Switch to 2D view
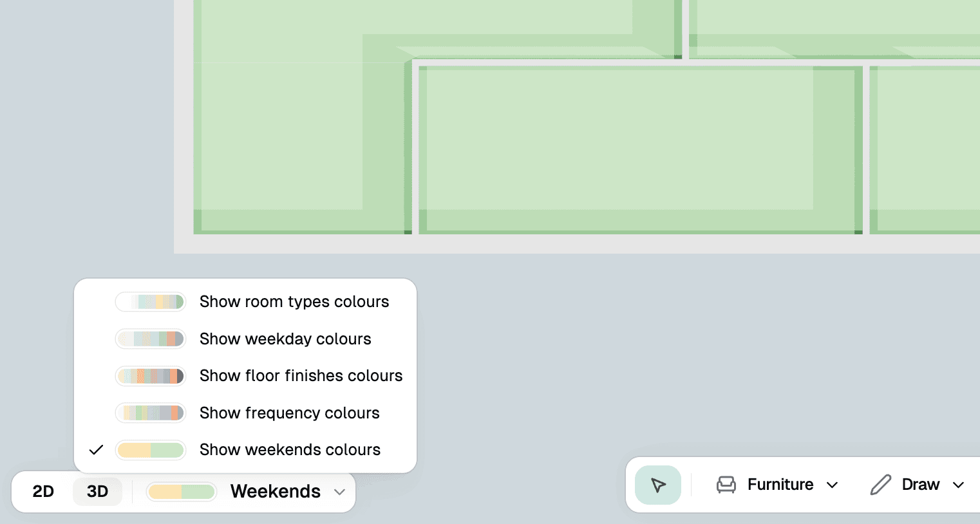Screen dimensions: 980x524 pos(43,492)
